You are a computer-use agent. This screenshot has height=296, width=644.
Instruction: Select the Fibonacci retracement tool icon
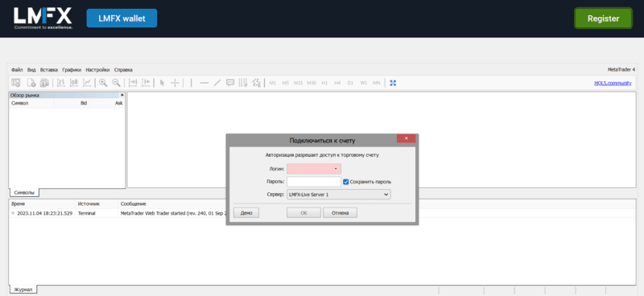pos(243,83)
